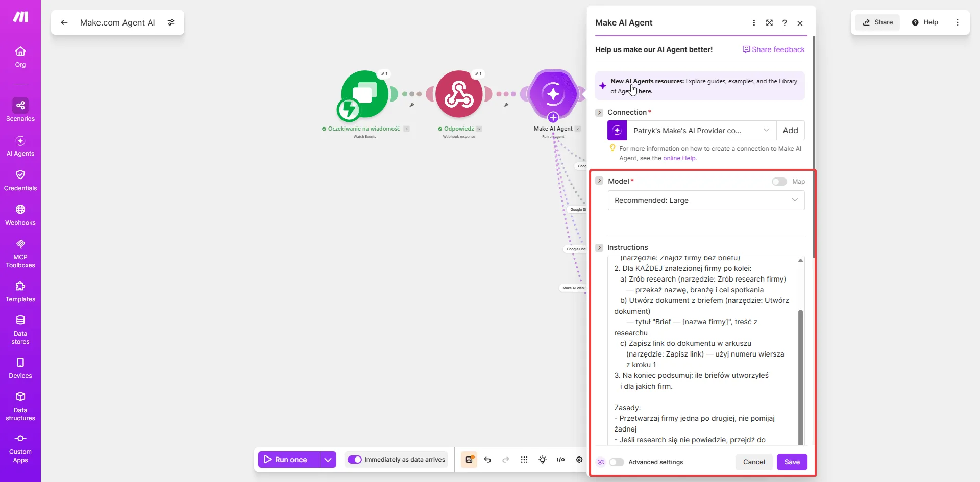Open Webhooks section
The height and width of the screenshot is (482, 980).
click(x=20, y=215)
